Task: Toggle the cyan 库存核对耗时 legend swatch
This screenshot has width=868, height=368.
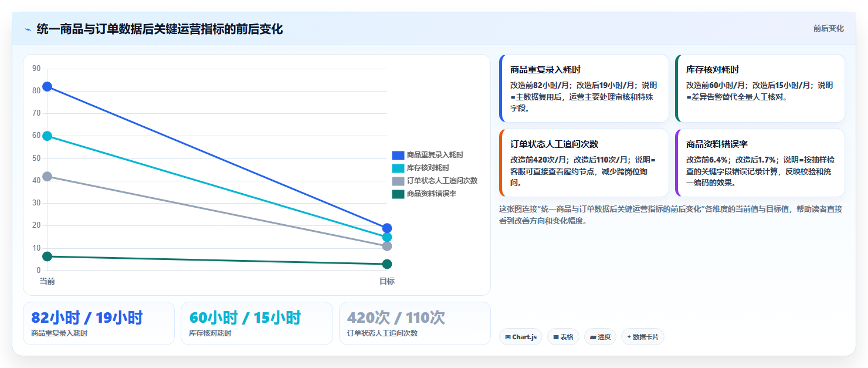Action: click(x=398, y=168)
